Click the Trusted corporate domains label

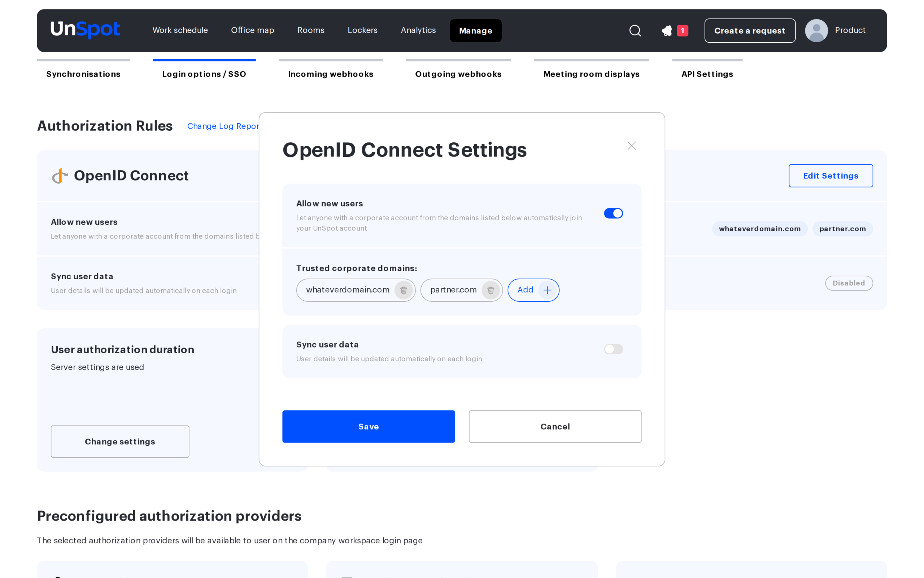coord(357,268)
